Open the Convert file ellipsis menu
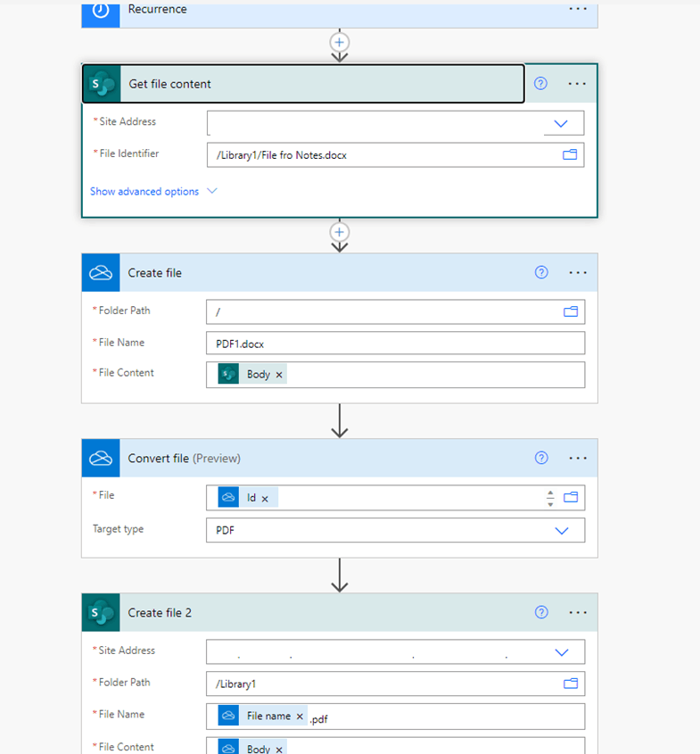This screenshot has height=754, width=700. tap(578, 458)
